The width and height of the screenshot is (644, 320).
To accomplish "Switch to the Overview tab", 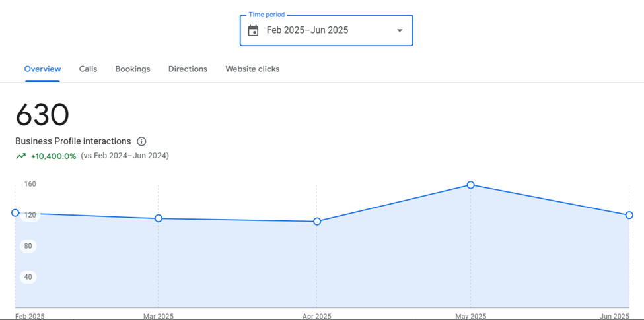I will (42, 69).
